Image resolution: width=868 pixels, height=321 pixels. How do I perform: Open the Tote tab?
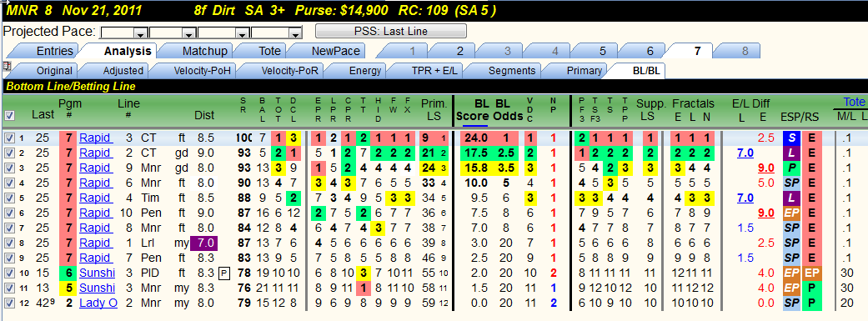tap(269, 51)
